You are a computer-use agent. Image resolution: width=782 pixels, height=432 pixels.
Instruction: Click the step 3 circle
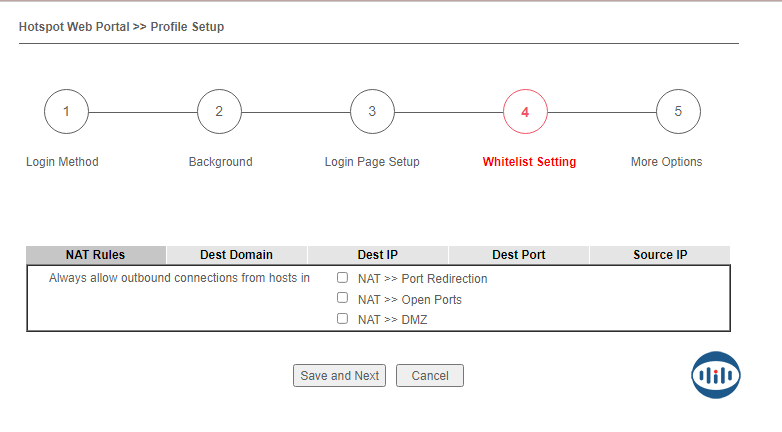372,112
